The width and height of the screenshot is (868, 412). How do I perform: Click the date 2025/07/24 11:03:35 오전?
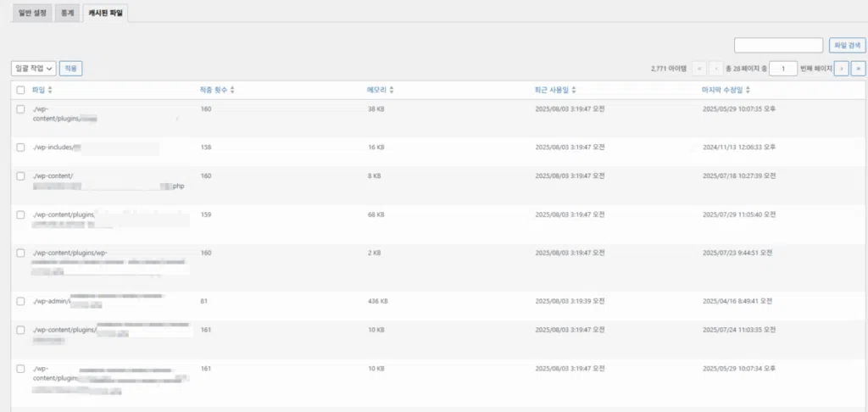tap(739, 330)
